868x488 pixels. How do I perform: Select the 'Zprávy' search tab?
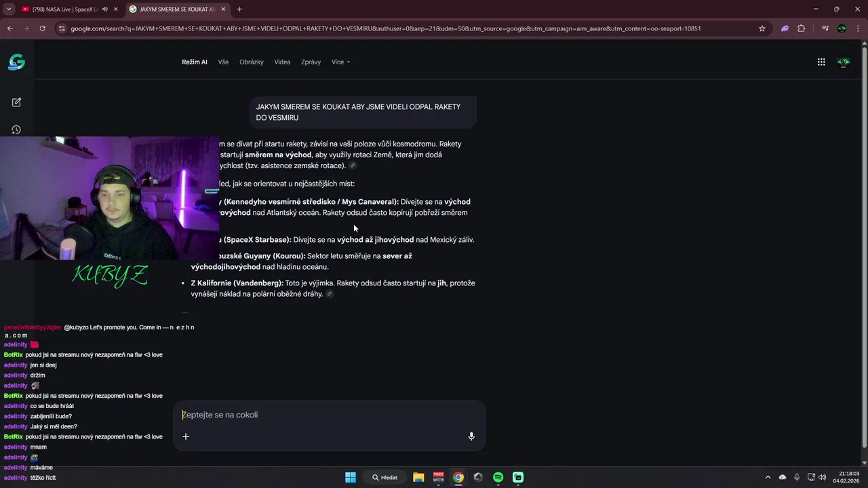click(x=311, y=62)
